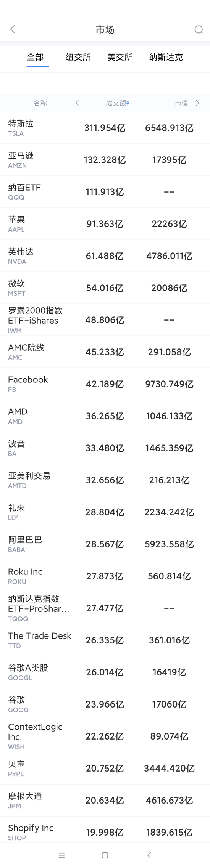Open the Roku Inc stock row
This screenshot has height=868, width=210.
[105, 576]
